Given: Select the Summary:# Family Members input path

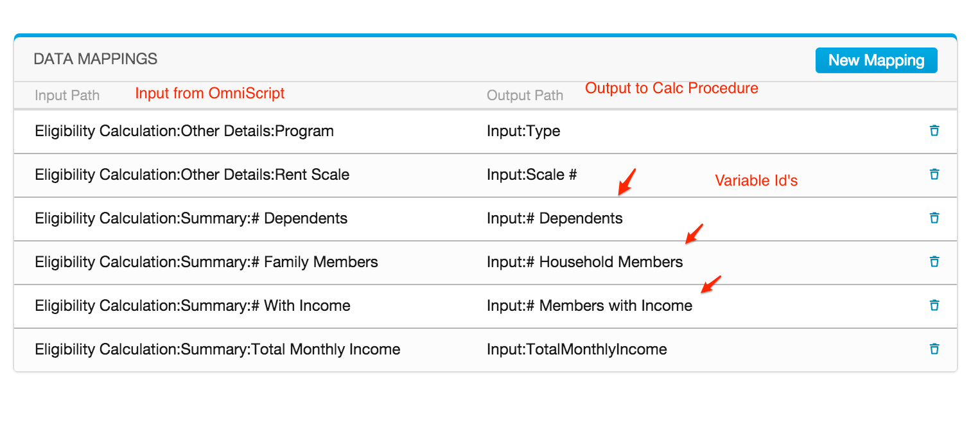Looking at the screenshot, I should pyautogui.click(x=206, y=262).
